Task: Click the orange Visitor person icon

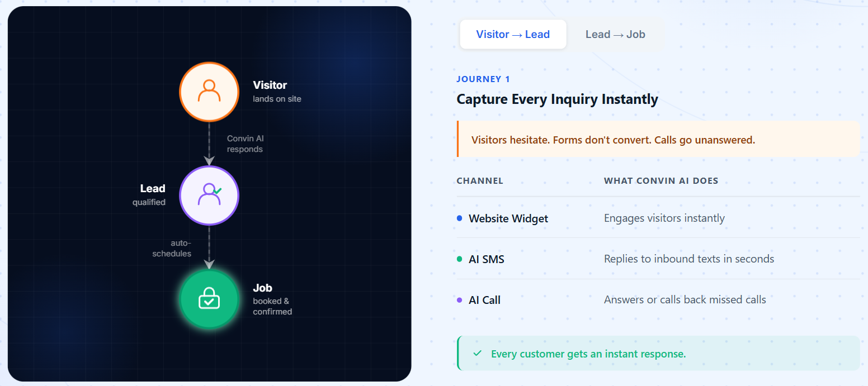Action: [x=209, y=92]
